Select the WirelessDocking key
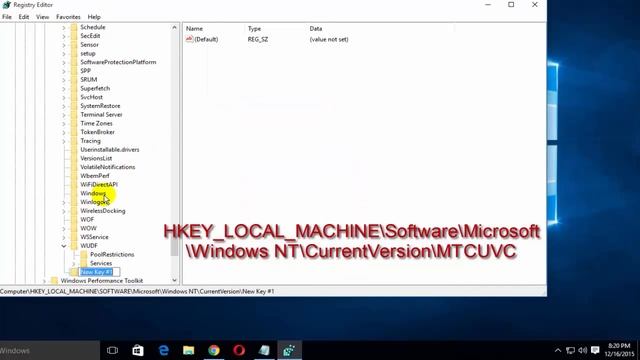Image resolution: width=640 pixels, height=360 pixels. pyautogui.click(x=103, y=211)
